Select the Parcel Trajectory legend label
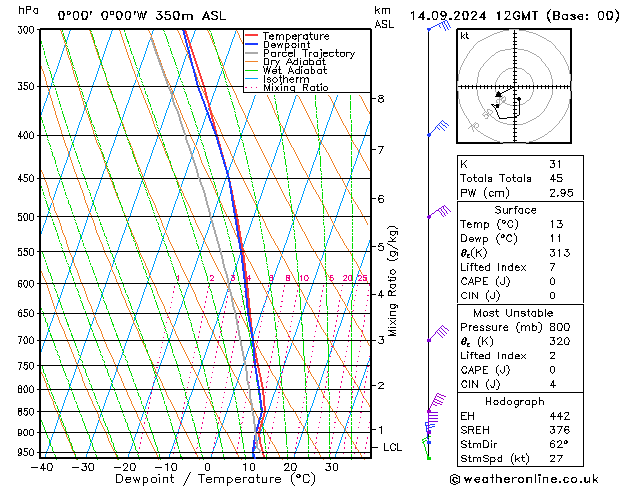This screenshot has width=629, height=486. 309,53
